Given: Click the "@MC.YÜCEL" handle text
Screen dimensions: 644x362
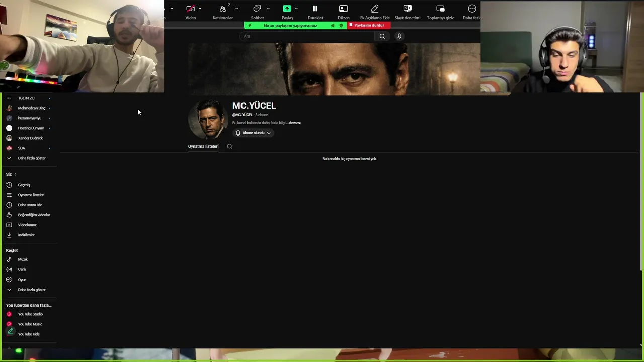Looking at the screenshot, I should [242, 115].
